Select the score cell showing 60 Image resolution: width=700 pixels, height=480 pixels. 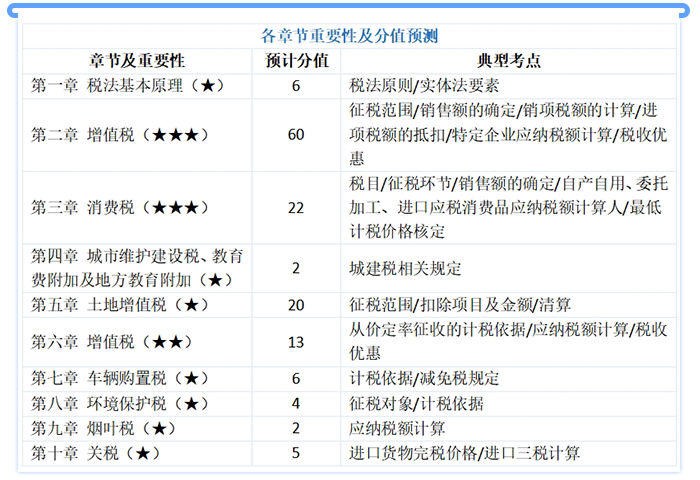coord(296,134)
